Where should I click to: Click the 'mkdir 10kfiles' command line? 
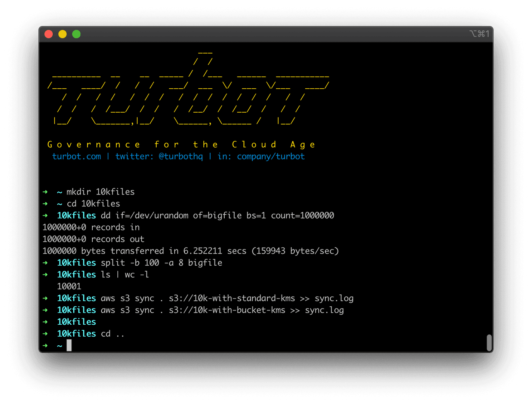tap(101, 192)
